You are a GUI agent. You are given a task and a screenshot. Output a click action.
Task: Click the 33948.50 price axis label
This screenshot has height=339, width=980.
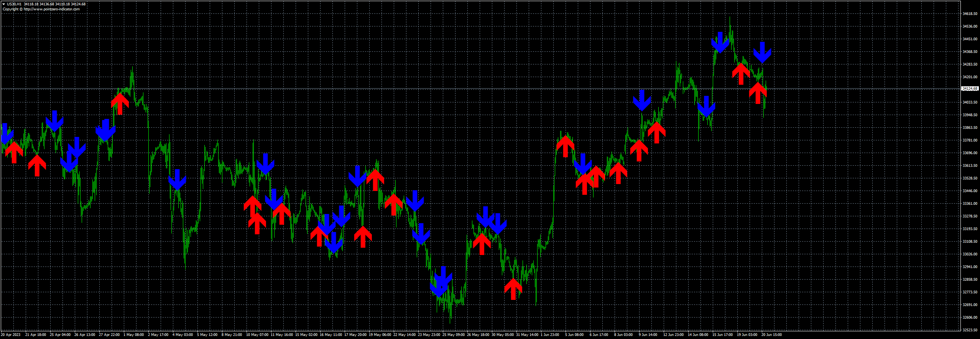pyautogui.click(x=970, y=115)
